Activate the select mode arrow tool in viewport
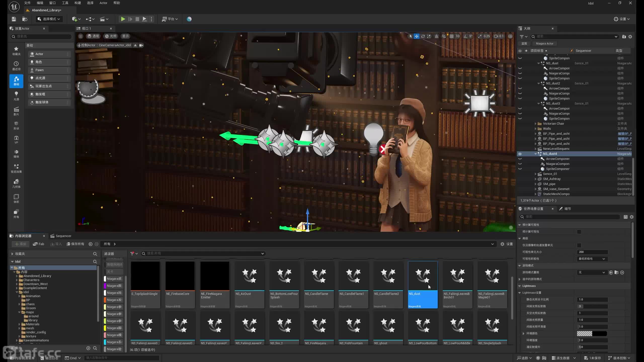This screenshot has height=362, width=644. coord(411,36)
